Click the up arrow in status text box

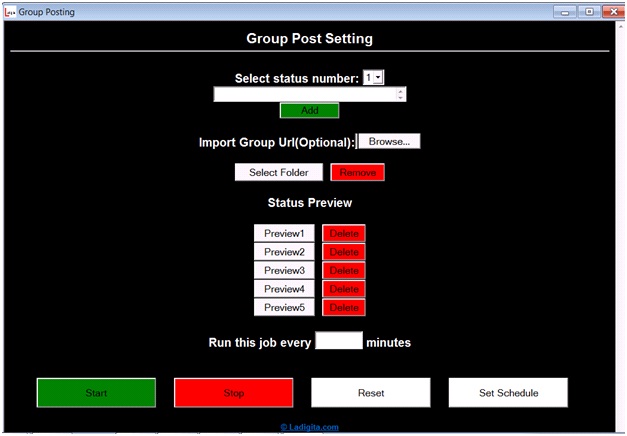click(401, 91)
